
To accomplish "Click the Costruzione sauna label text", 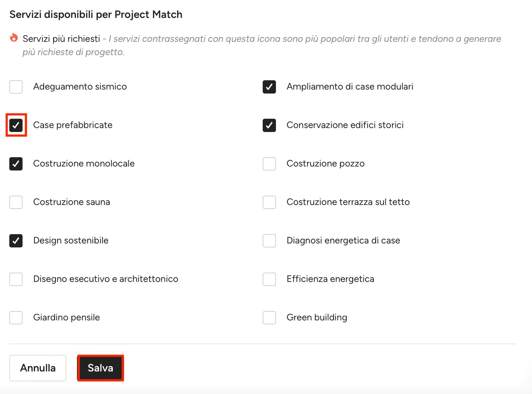I will coord(72,202).
